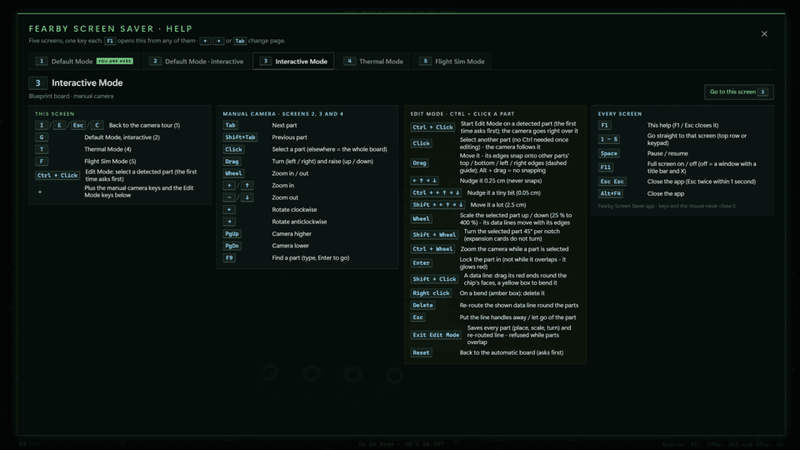The image size is (800, 450).
Task: Click the Esc Esc key badge
Action: 612,182
